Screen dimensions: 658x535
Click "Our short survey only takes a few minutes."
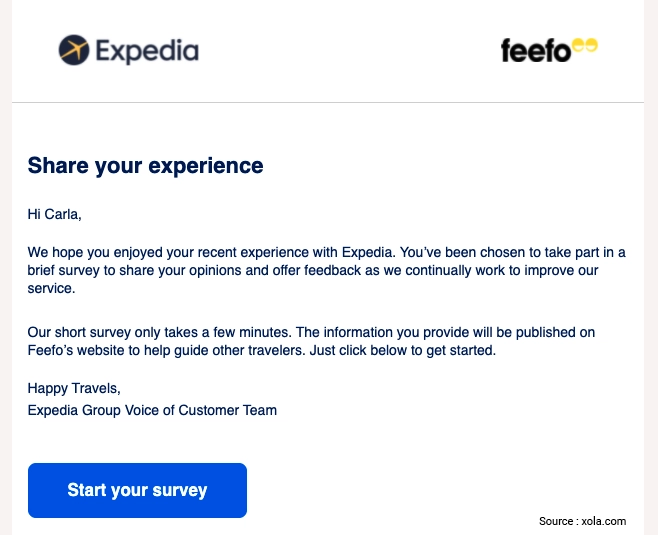[159, 332]
